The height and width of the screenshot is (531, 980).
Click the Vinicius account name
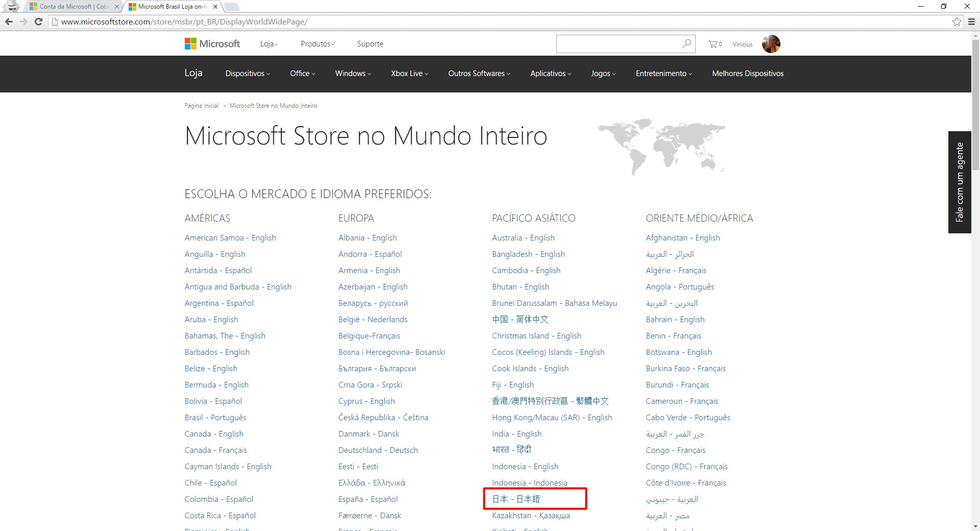742,44
